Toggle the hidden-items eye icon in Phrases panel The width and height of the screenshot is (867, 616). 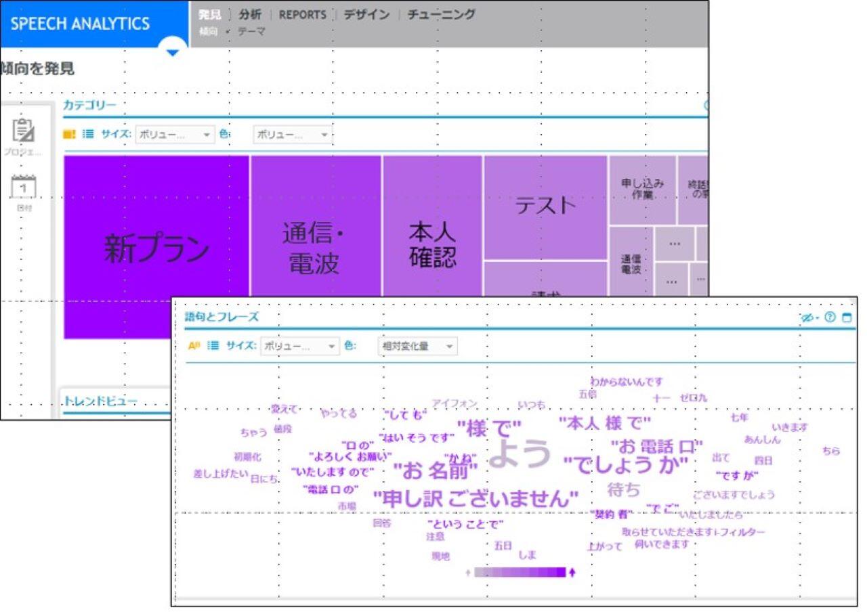[x=809, y=317]
